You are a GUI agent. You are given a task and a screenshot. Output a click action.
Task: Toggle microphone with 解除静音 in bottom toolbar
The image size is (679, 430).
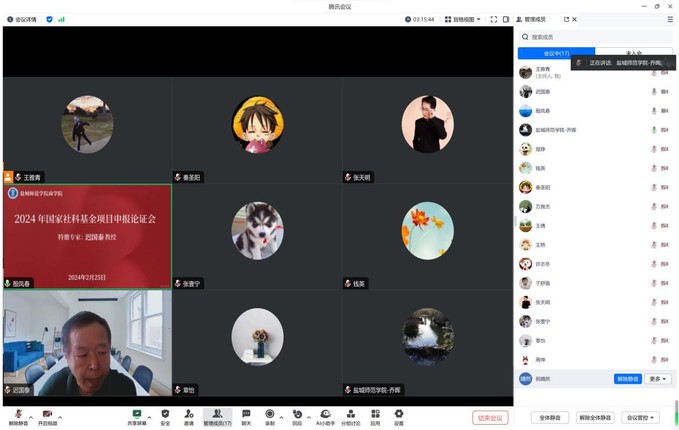(17, 415)
